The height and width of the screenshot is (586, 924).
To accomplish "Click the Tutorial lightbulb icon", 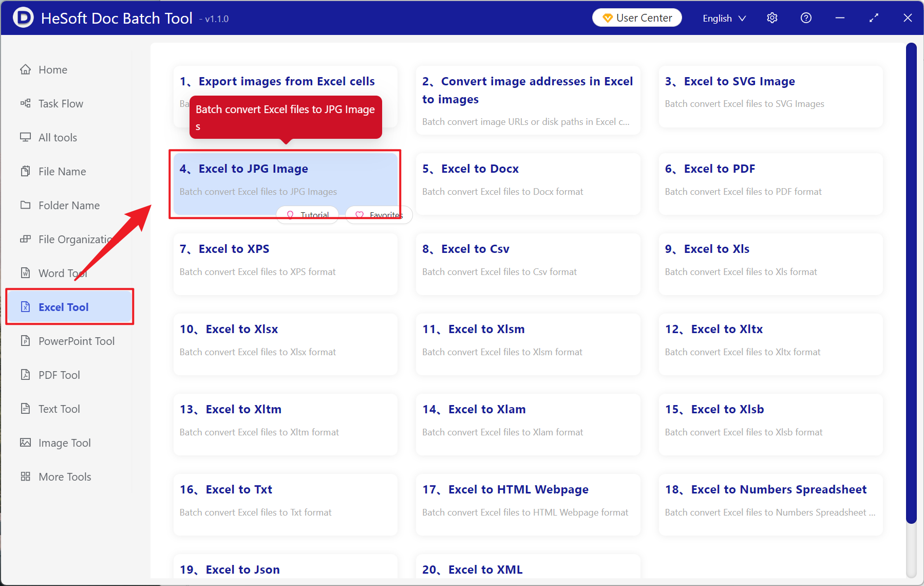I will pyautogui.click(x=290, y=215).
